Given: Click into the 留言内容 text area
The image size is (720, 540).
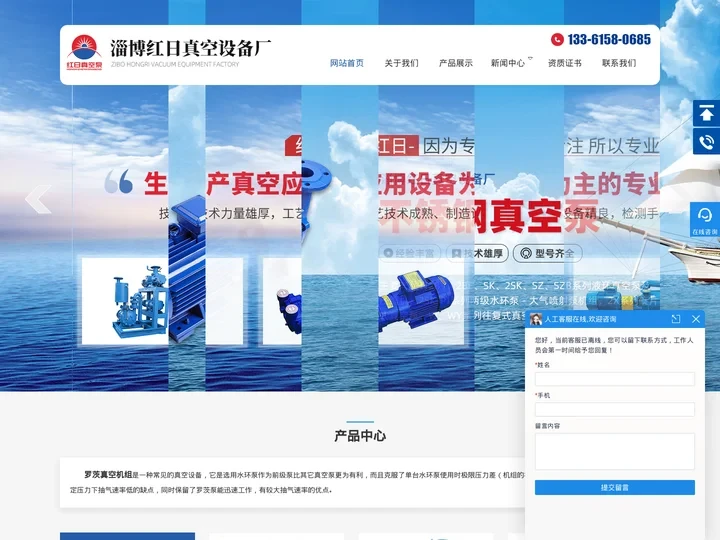Looking at the screenshot, I should click(614, 451).
